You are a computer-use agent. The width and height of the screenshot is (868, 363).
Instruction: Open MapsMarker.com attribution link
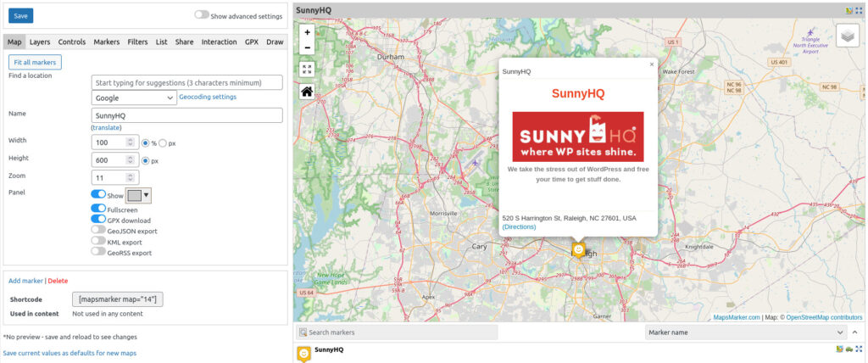click(737, 317)
